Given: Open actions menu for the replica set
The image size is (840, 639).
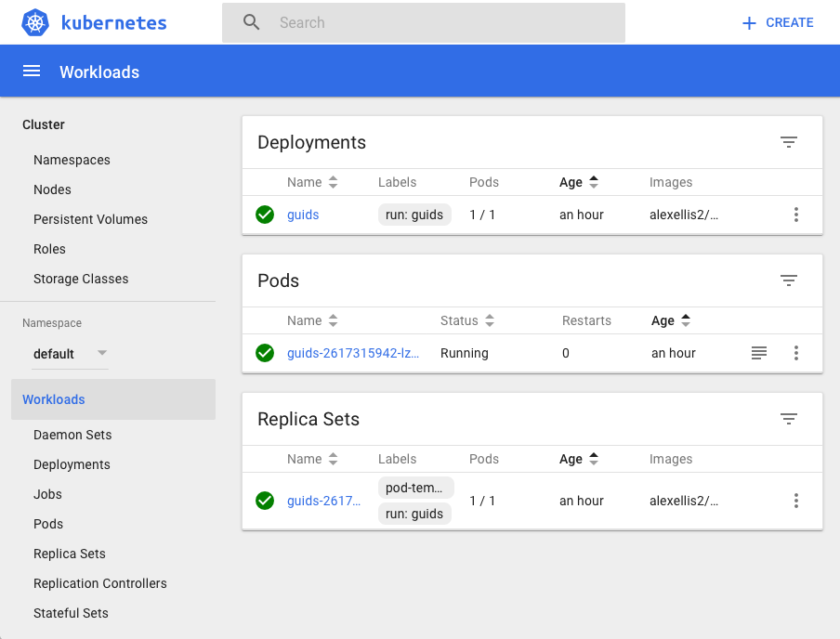Looking at the screenshot, I should [x=796, y=501].
